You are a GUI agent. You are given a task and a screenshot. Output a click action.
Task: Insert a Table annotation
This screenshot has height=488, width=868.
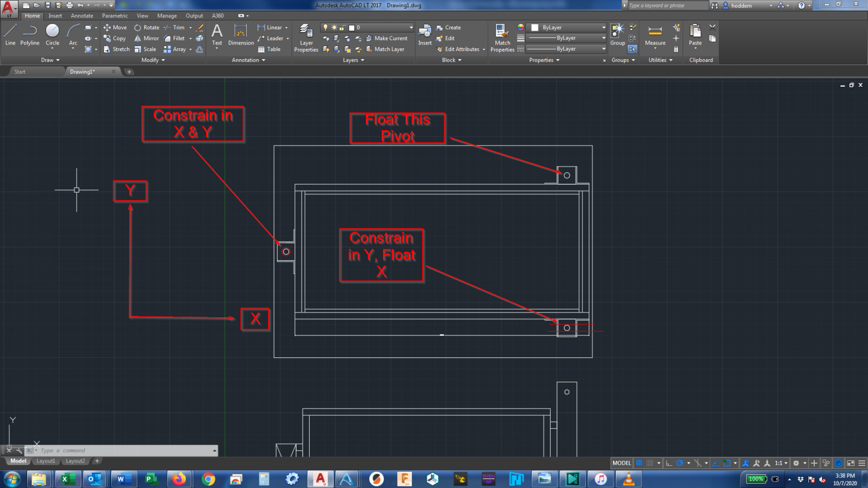coord(269,49)
